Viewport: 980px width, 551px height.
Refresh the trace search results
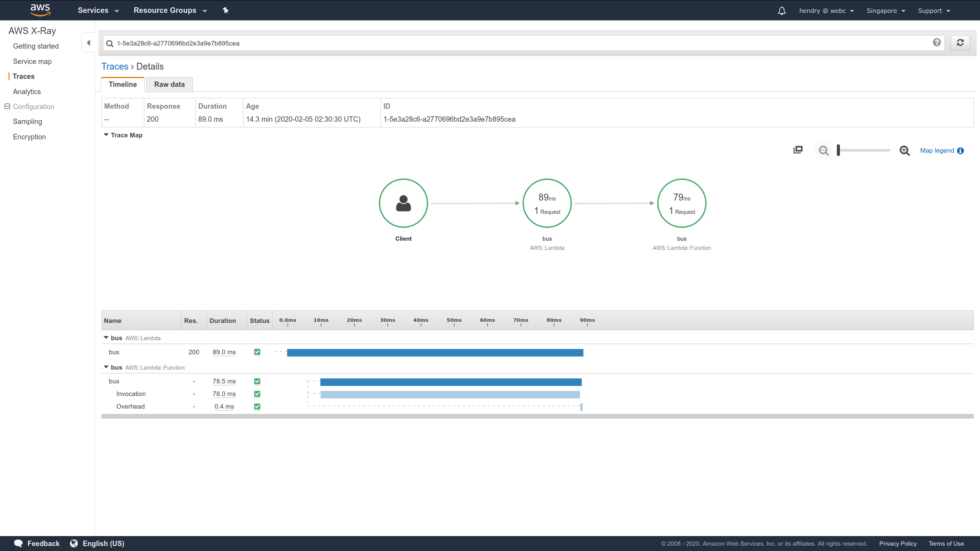click(x=960, y=42)
